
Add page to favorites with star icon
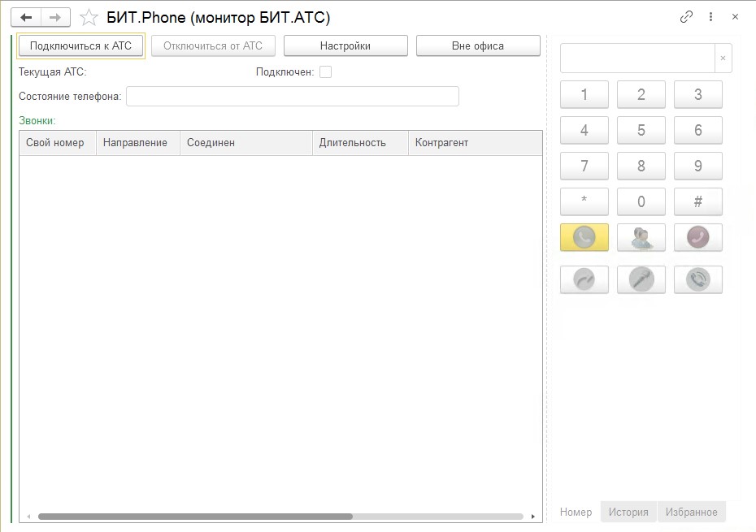coord(89,17)
